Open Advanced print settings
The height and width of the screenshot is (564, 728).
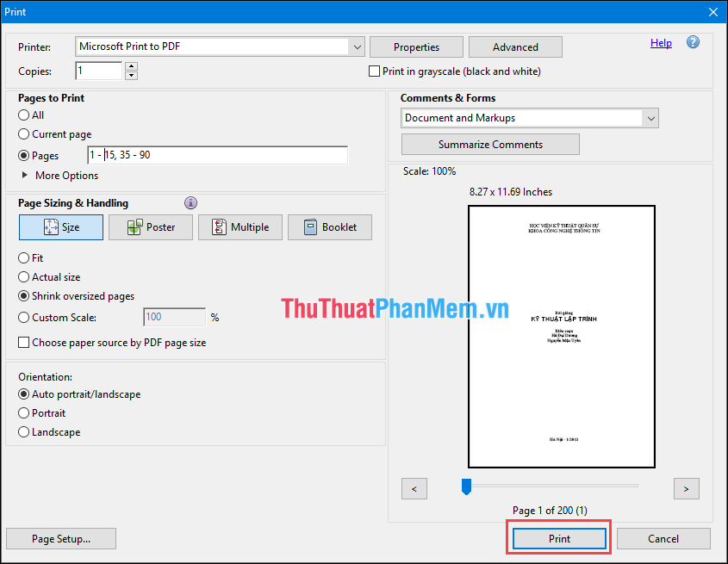[515, 46]
